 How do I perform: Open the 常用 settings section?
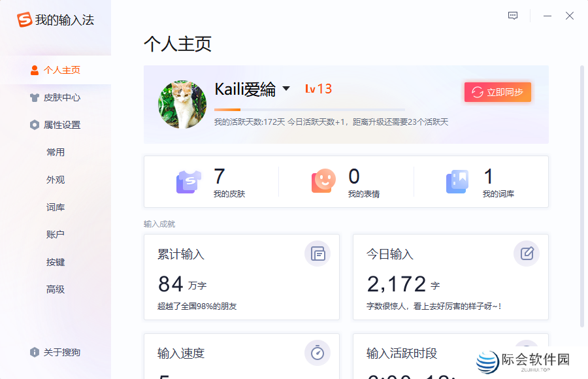point(55,152)
